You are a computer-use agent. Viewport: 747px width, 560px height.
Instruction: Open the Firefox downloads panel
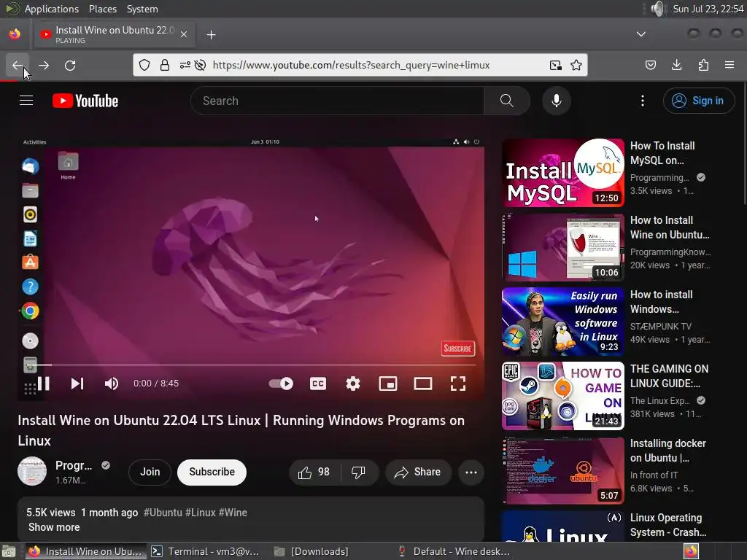click(x=676, y=65)
